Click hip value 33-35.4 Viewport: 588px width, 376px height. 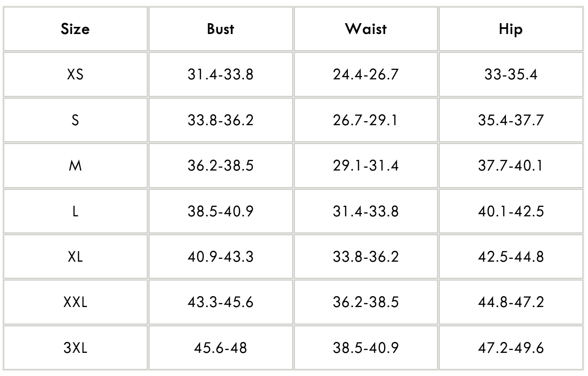pyautogui.click(x=511, y=74)
